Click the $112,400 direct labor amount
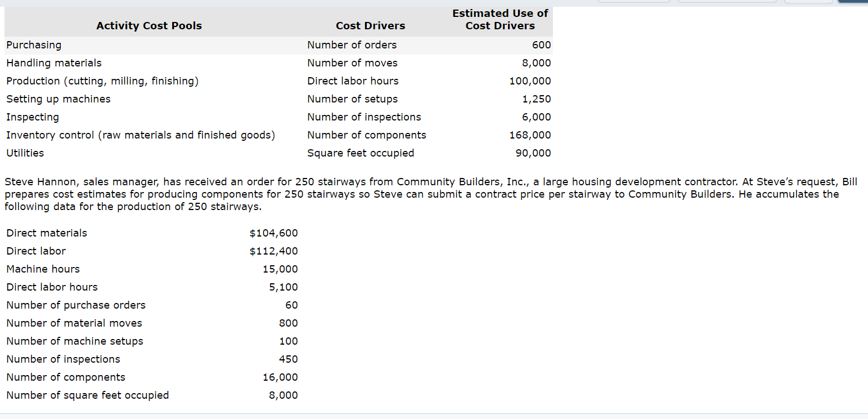This screenshot has width=868, height=419. pos(273,251)
